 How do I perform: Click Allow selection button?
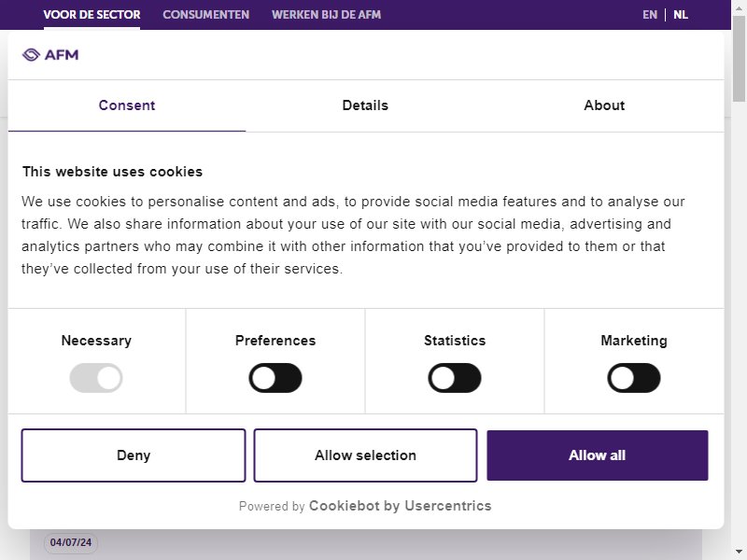click(365, 455)
